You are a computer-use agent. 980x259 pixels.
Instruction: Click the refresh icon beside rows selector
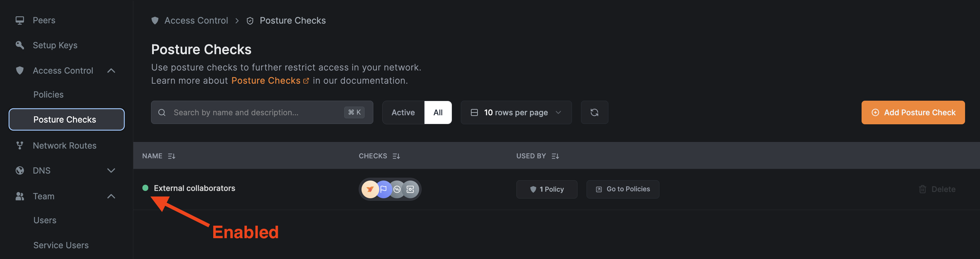(x=594, y=112)
